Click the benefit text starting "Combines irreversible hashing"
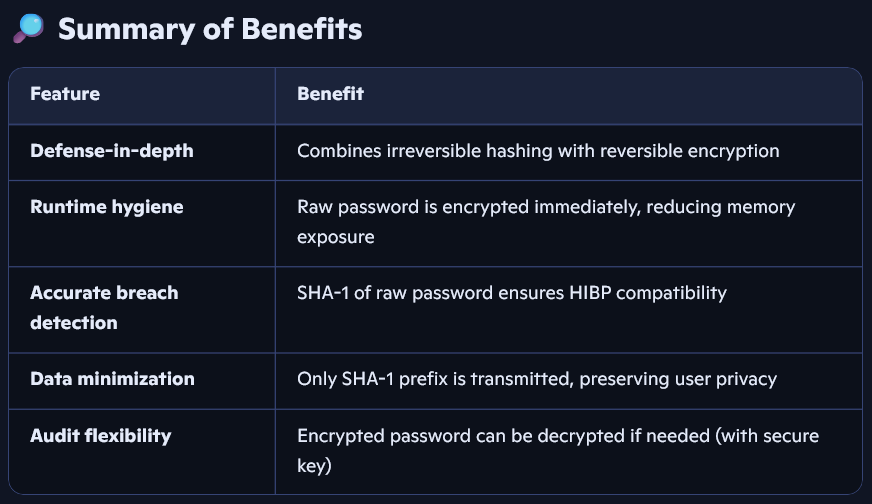 click(x=538, y=151)
